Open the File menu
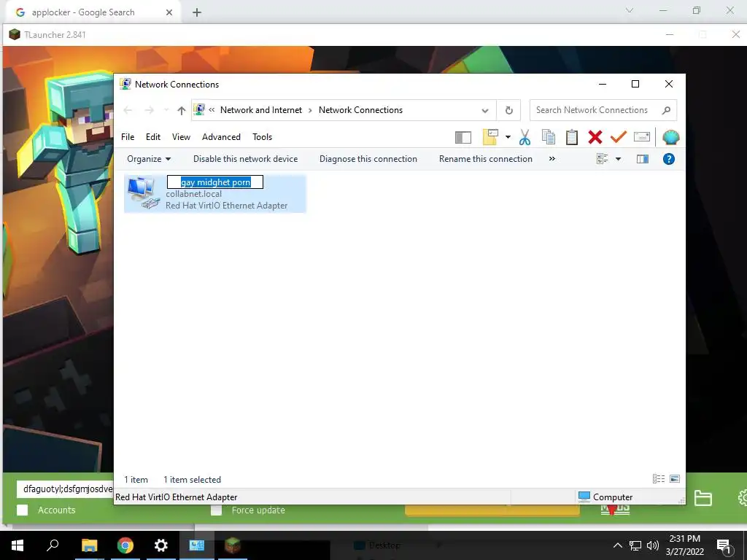This screenshot has width=747, height=560. coord(128,137)
